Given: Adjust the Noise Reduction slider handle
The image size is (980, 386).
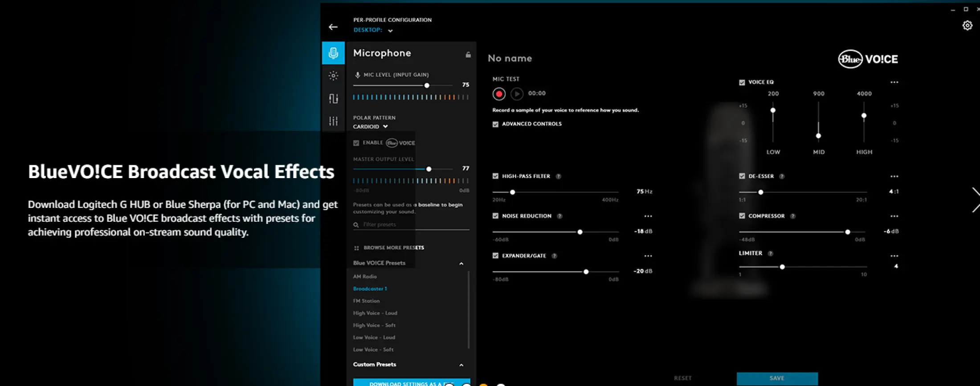Looking at the screenshot, I should (x=580, y=232).
